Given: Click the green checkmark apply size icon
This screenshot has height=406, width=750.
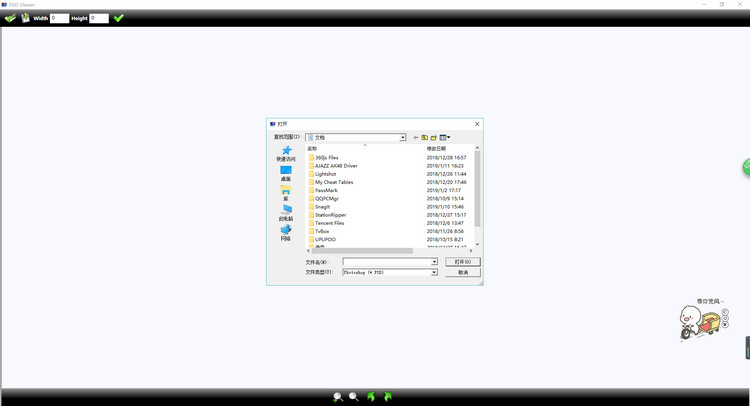Looking at the screenshot, I should click(x=119, y=18).
